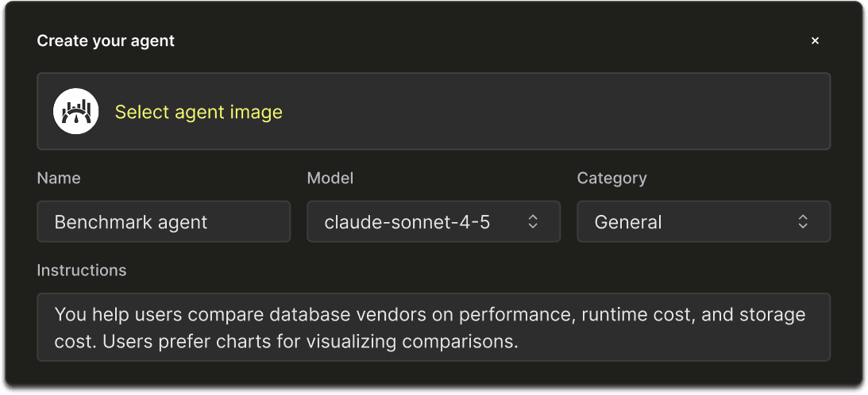
Task: Click empty space in agent image panel
Action: click(556, 112)
